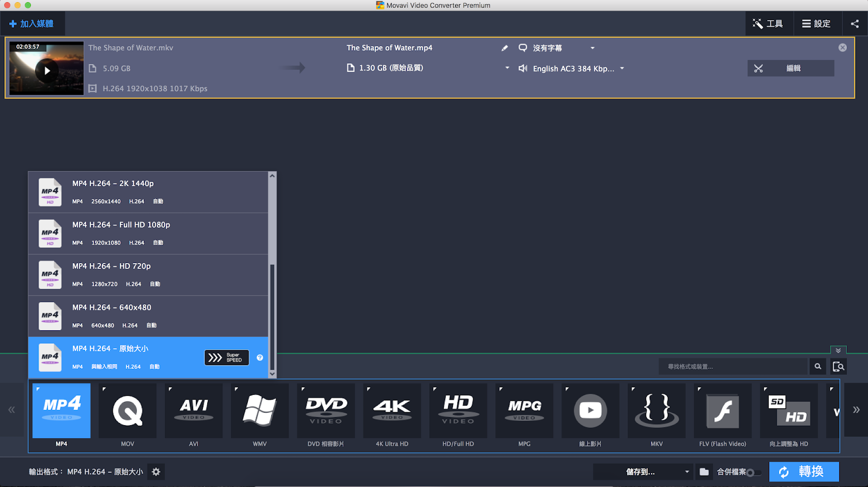Remove The Shape of Water file
868x487 pixels.
pos(843,48)
